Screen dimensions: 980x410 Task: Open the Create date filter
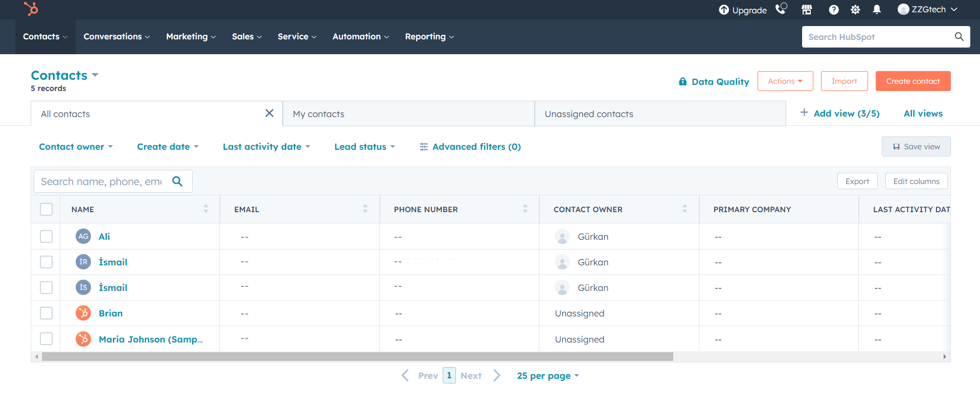tap(168, 147)
